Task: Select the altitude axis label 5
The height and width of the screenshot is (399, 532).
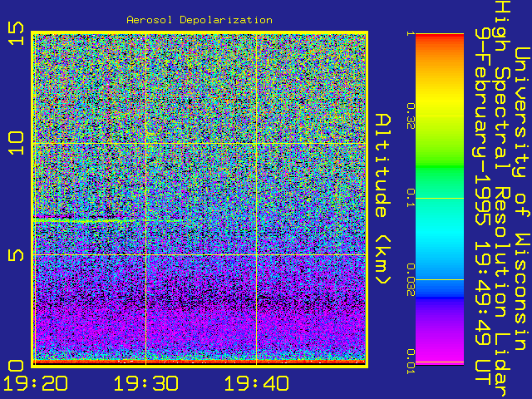Action: tap(17, 255)
